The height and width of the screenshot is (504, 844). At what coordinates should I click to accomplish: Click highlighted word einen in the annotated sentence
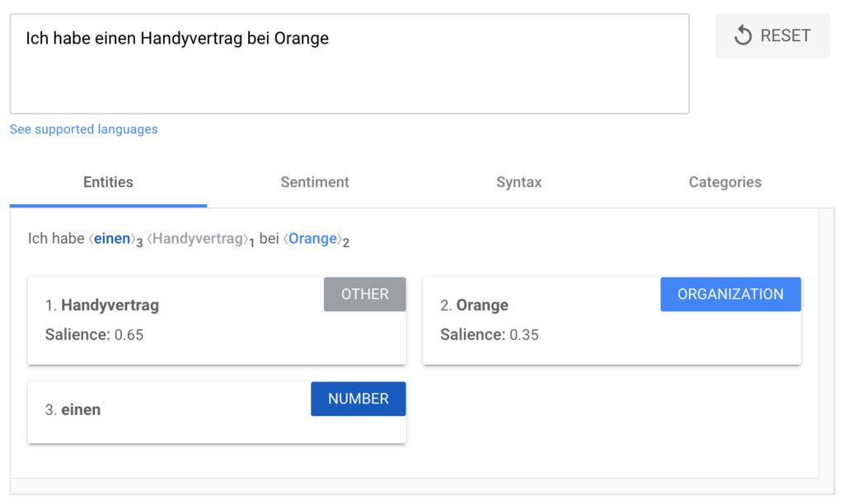tap(112, 239)
